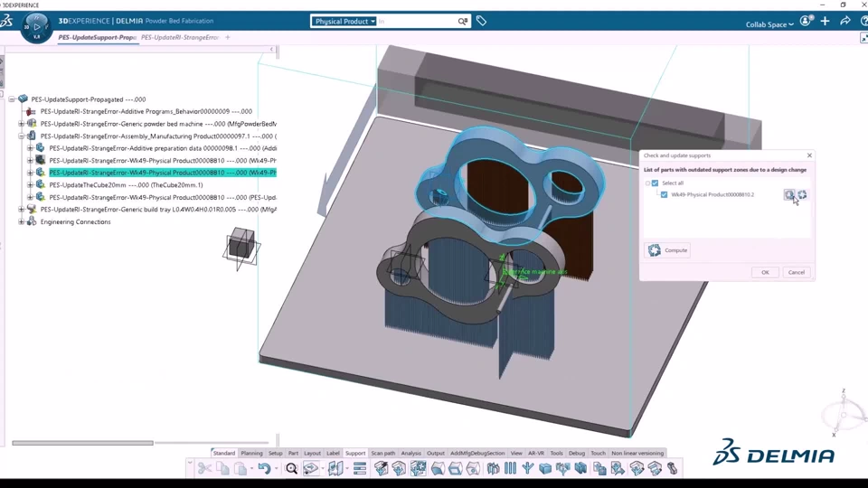Open the Collab Space dropdown
Viewport: 868px width, 488px height.
click(x=769, y=24)
